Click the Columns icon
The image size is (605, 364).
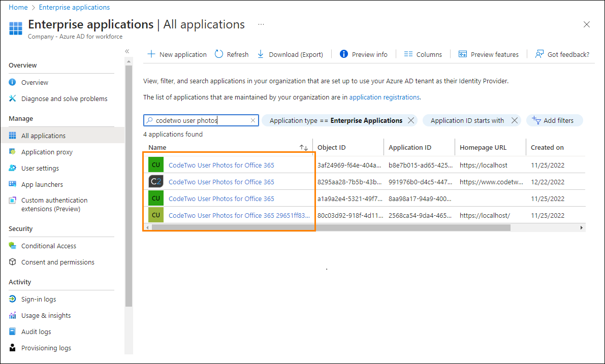coord(408,54)
